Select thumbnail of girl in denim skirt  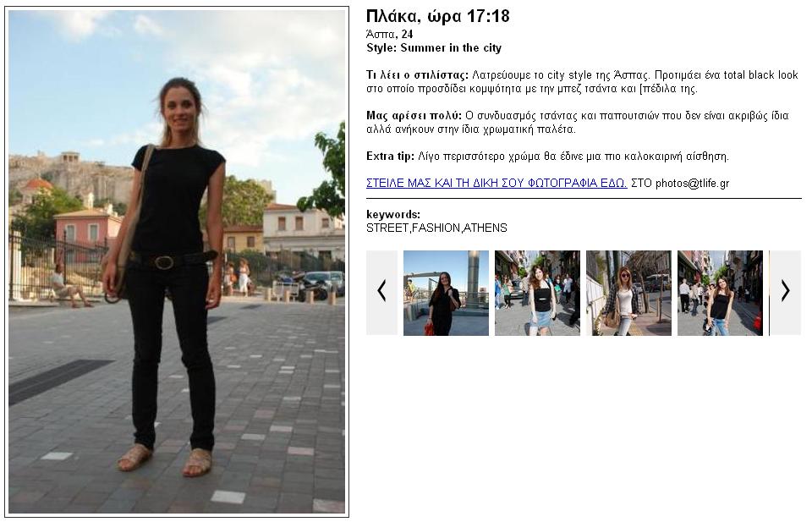click(x=538, y=293)
